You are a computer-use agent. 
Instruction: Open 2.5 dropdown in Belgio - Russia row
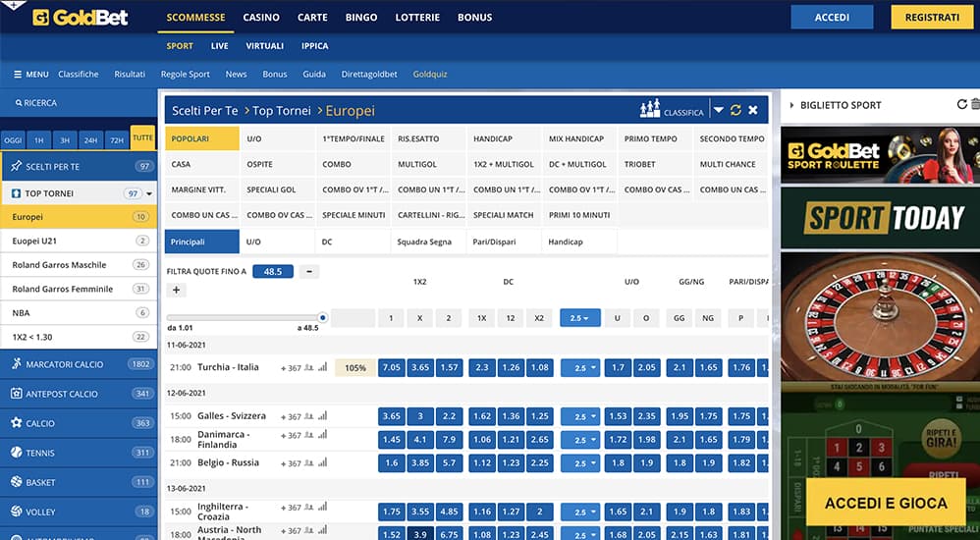click(580, 463)
